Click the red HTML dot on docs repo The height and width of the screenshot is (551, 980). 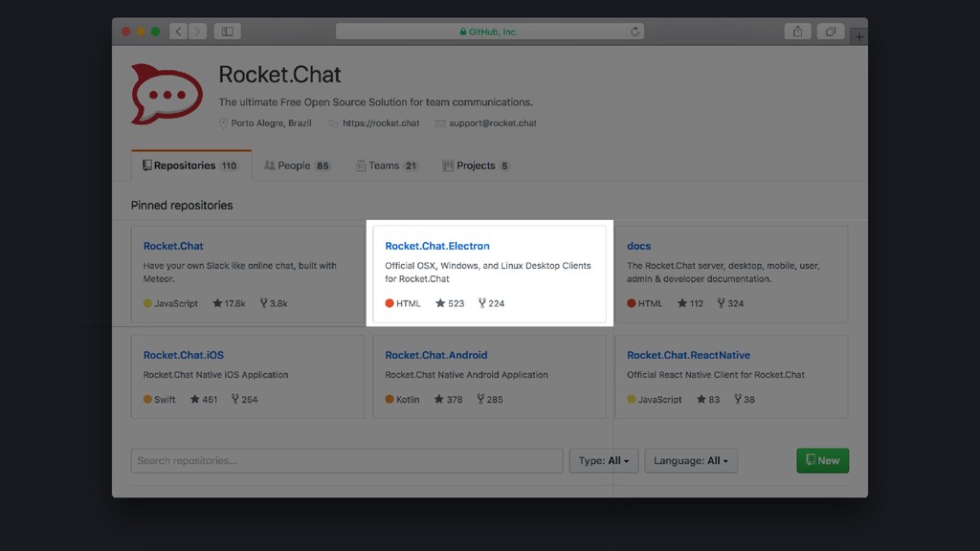coord(632,303)
